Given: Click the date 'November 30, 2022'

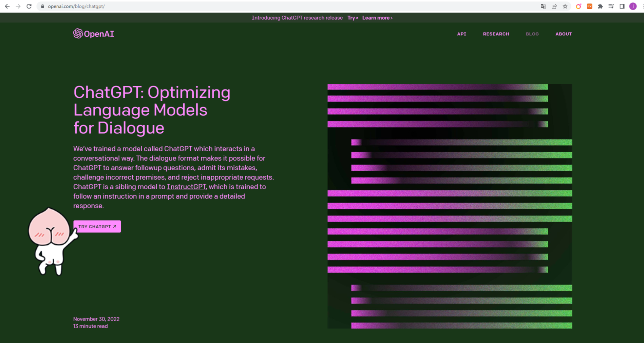Looking at the screenshot, I should pos(96,319).
